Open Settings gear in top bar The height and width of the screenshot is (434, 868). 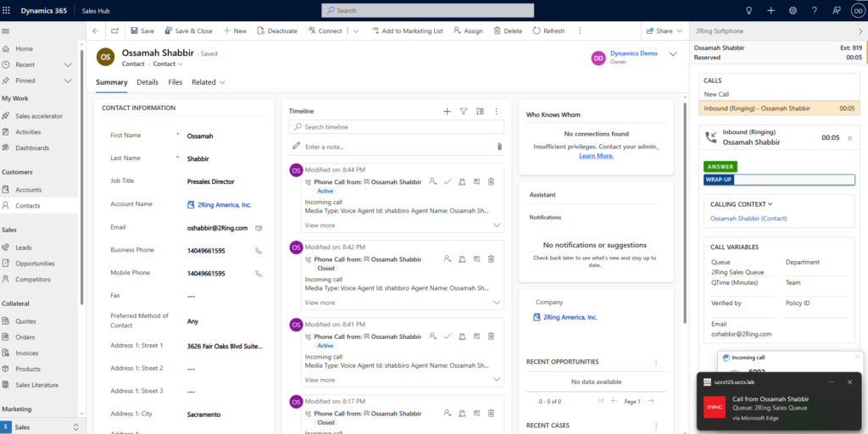[x=793, y=10]
